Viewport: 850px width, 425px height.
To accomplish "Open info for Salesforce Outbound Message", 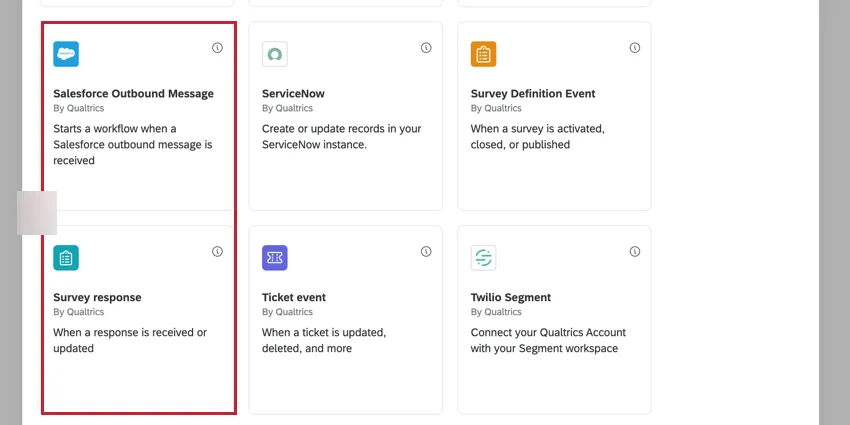I will click(x=217, y=48).
